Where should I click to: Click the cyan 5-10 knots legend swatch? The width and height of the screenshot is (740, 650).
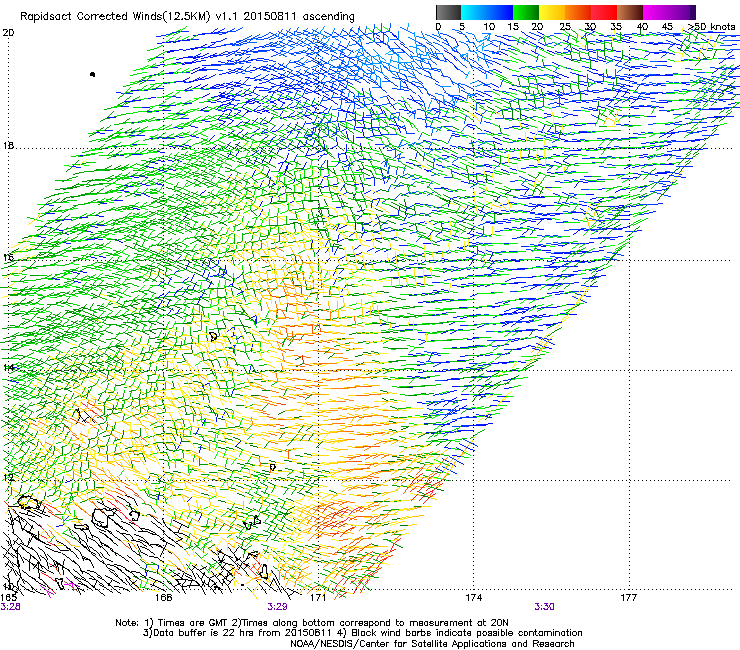[474, 12]
